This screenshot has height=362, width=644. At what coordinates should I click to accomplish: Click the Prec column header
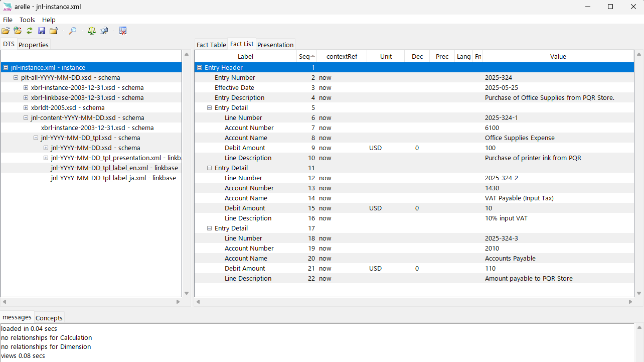[442, 56]
